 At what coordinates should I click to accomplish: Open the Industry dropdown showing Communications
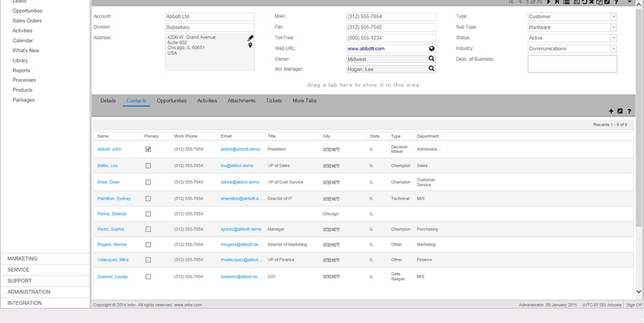[614, 49]
